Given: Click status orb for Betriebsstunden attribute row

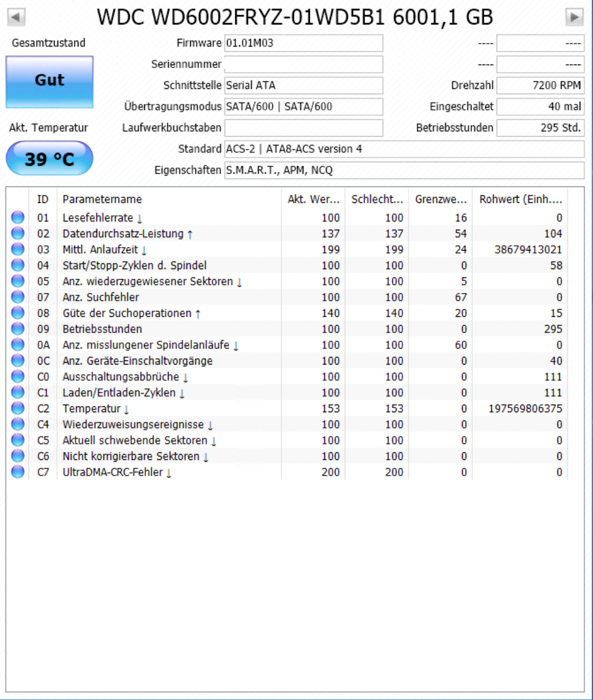Looking at the screenshot, I should (18, 329).
